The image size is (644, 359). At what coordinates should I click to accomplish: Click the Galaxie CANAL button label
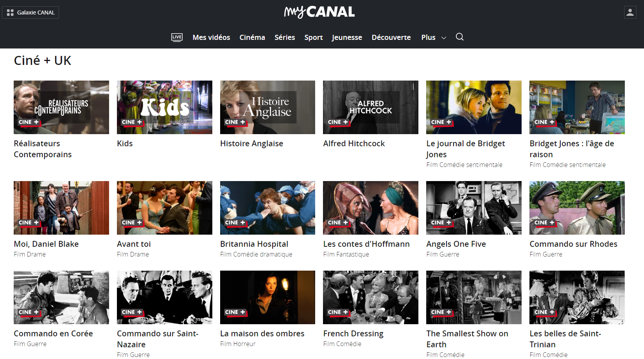[x=36, y=13]
